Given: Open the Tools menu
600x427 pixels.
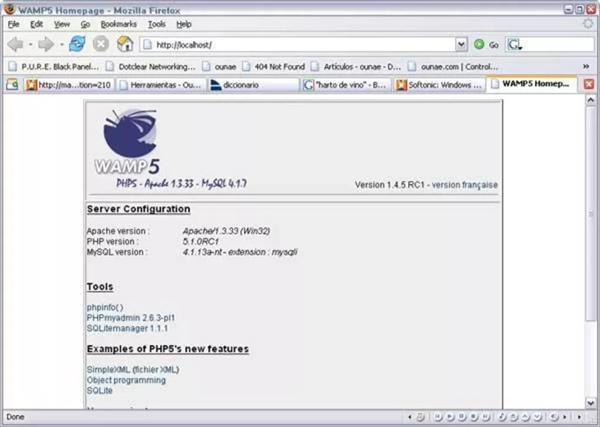Looking at the screenshot, I should (x=157, y=24).
